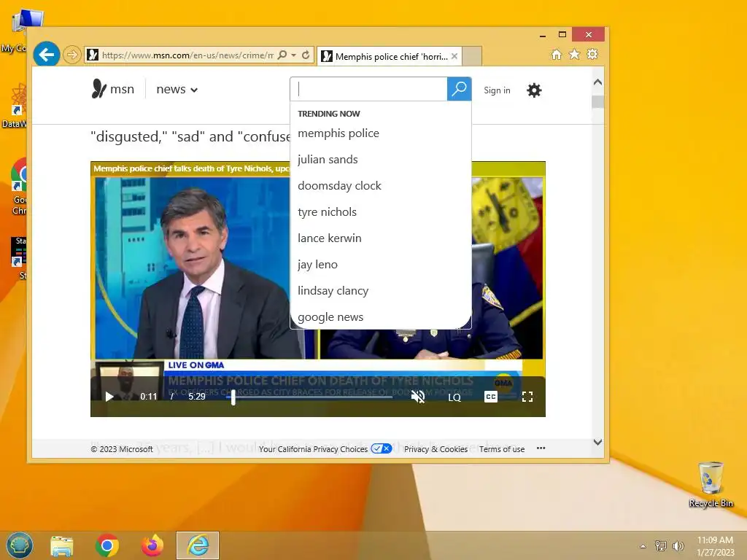Open the Start button on taskbar

click(x=20, y=545)
